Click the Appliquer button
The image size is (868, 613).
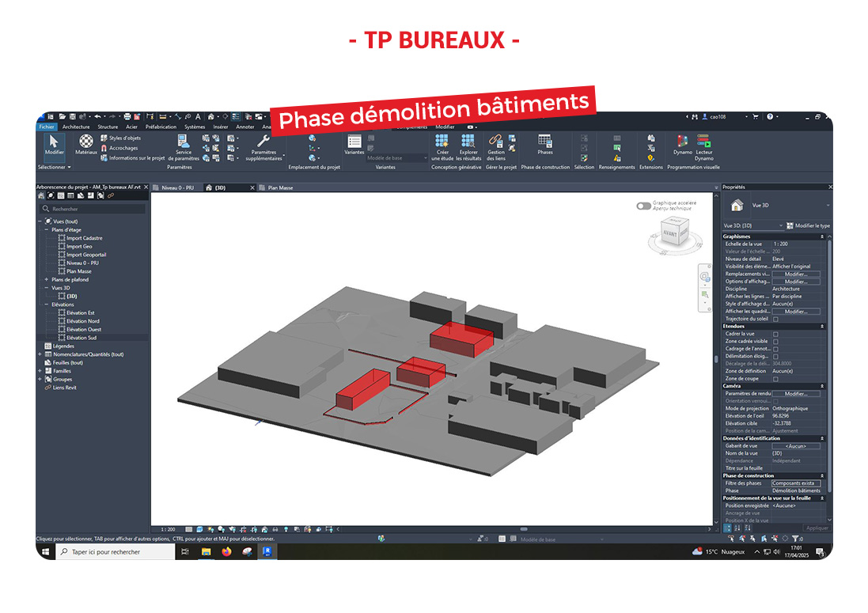click(817, 528)
